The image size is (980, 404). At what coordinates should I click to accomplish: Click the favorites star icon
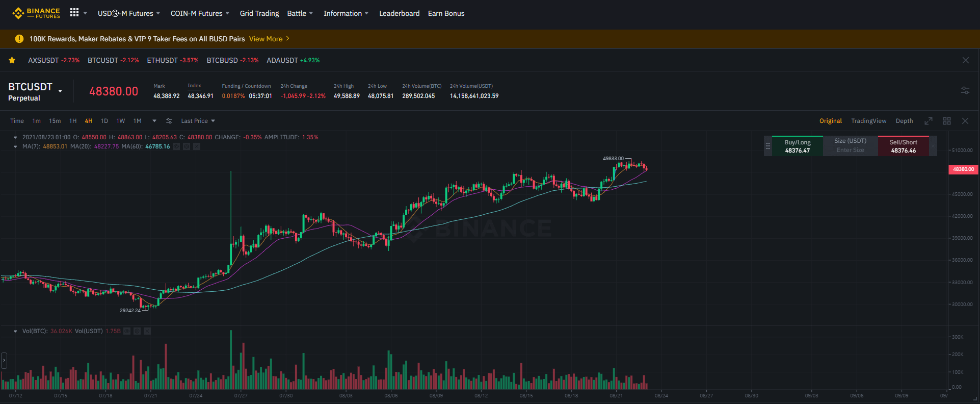12,60
